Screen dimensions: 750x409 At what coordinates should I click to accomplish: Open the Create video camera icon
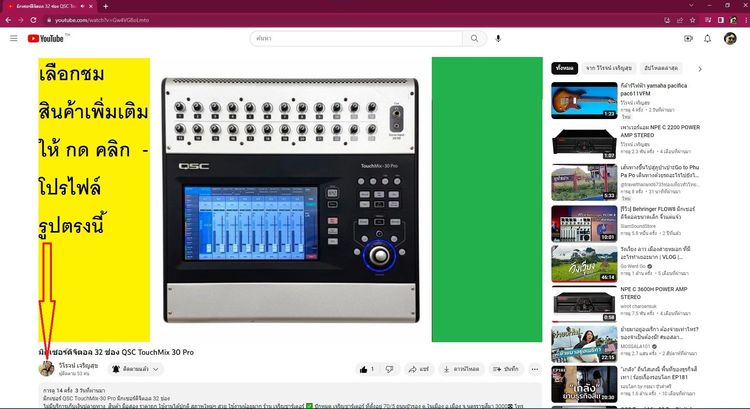[688, 38]
